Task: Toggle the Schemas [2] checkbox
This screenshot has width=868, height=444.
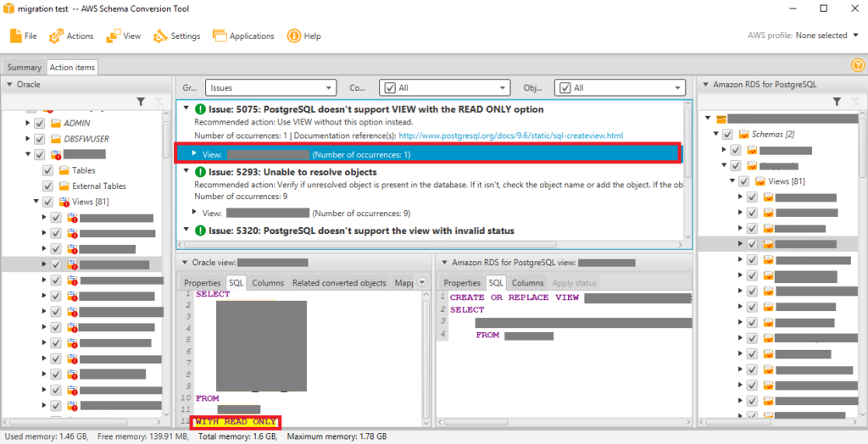Action: [727, 134]
